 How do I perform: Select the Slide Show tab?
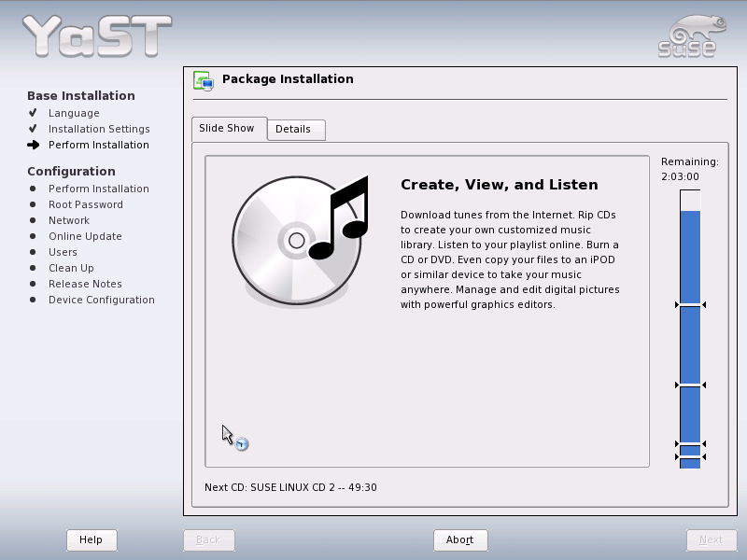tap(229, 129)
